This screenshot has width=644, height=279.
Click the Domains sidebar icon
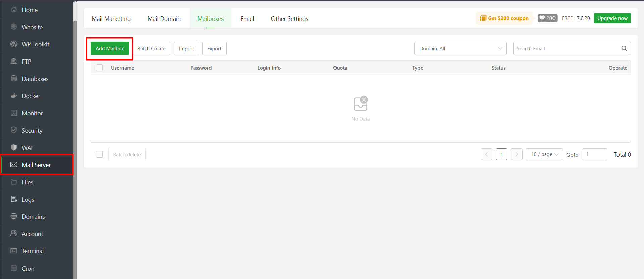point(14,216)
